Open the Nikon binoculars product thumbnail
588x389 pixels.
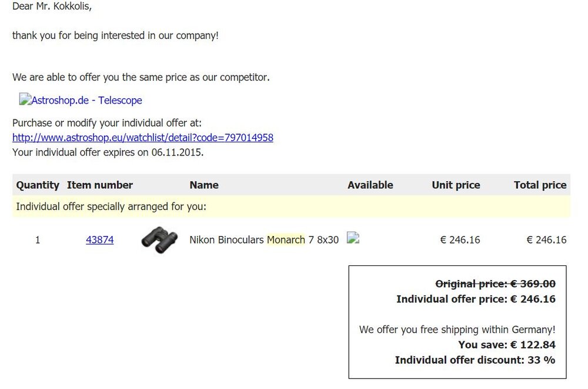[159, 240]
